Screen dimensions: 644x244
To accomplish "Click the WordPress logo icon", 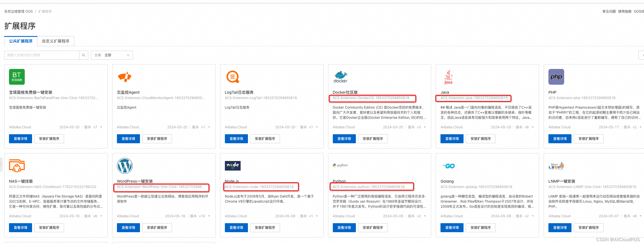I will pos(125,166).
